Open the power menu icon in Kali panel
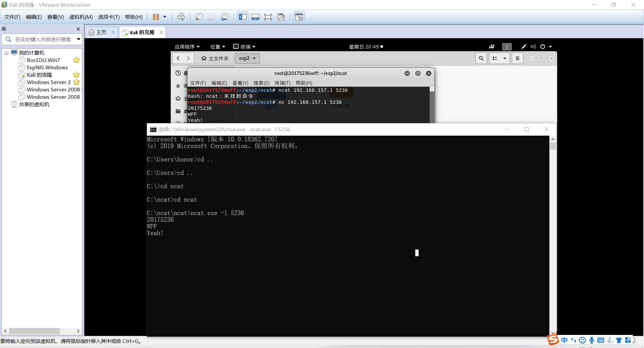This screenshot has width=644, height=348. [x=543, y=47]
